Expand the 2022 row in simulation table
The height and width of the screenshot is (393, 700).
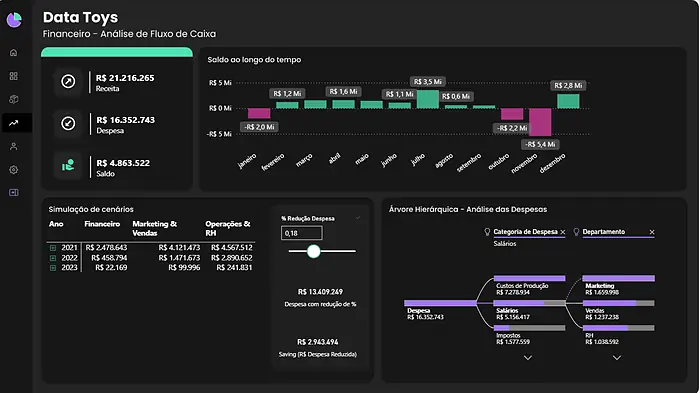click(53, 258)
